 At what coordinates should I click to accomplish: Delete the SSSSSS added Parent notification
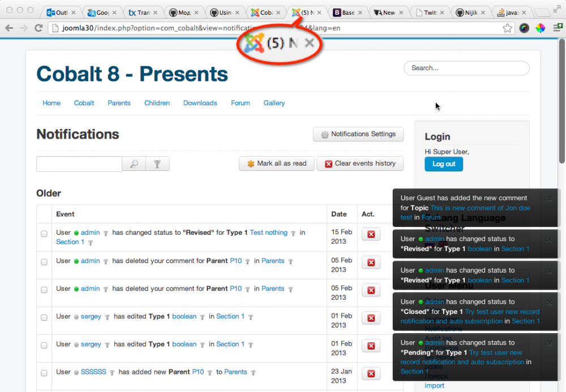click(371, 374)
